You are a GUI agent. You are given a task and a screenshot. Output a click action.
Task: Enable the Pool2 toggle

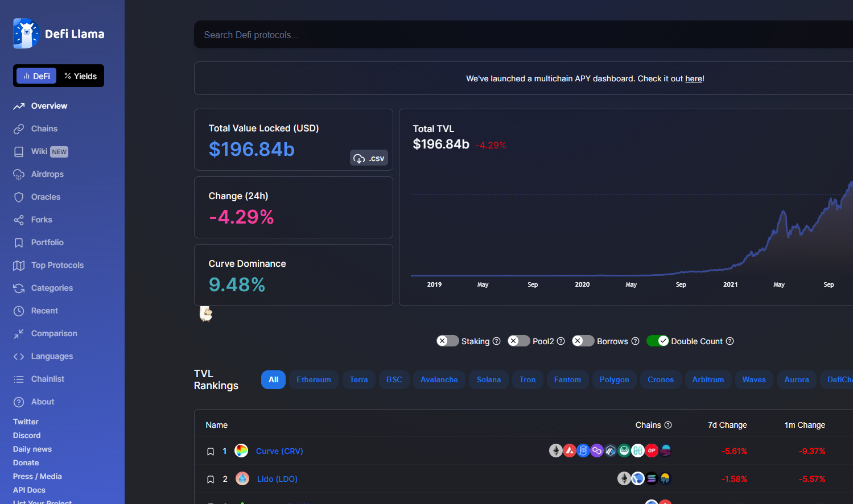[519, 341]
